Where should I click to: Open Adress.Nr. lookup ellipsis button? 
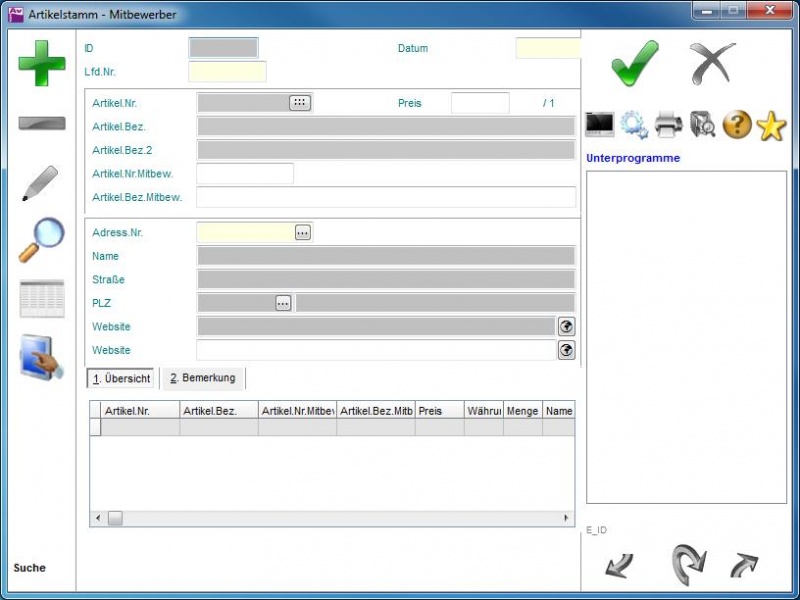(x=303, y=232)
